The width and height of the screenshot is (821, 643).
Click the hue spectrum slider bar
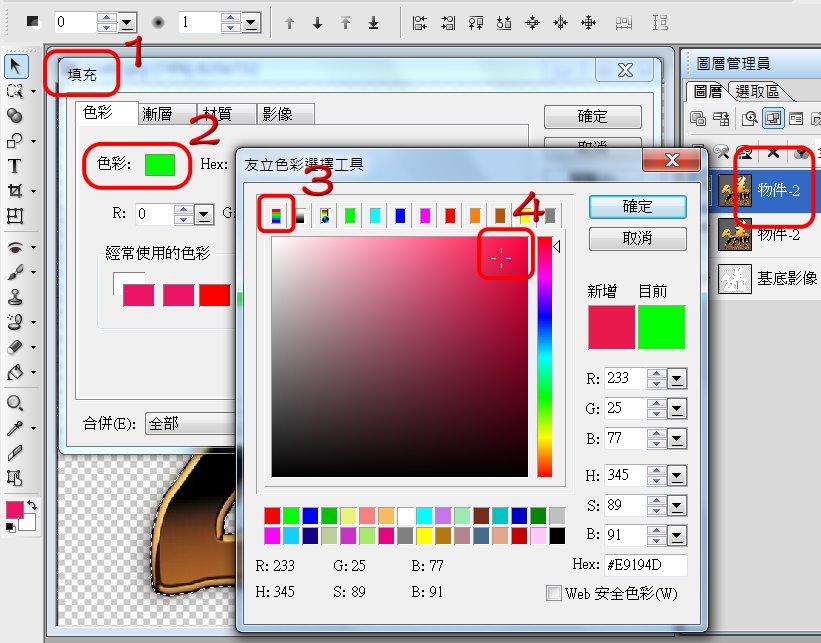pyautogui.click(x=545, y=356)
